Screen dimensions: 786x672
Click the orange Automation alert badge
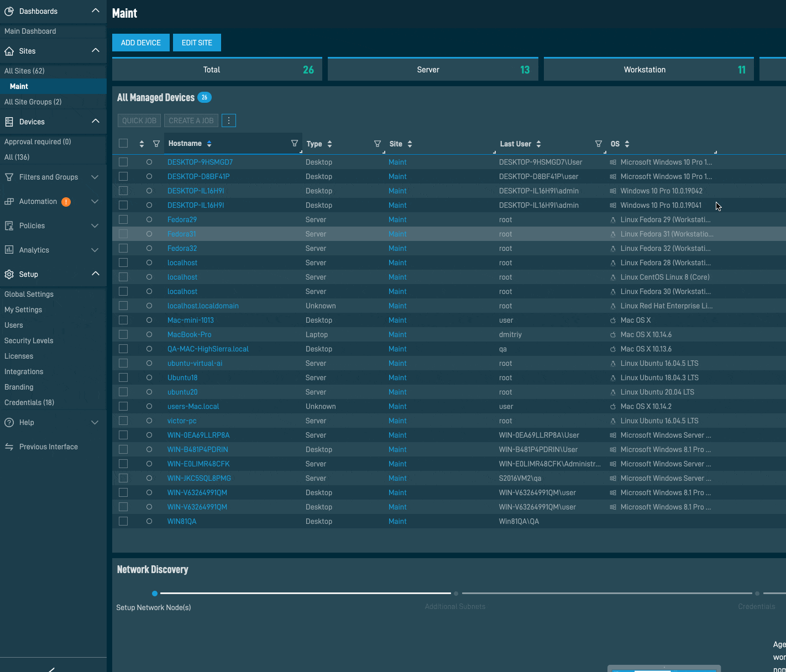tap(66, 202)
